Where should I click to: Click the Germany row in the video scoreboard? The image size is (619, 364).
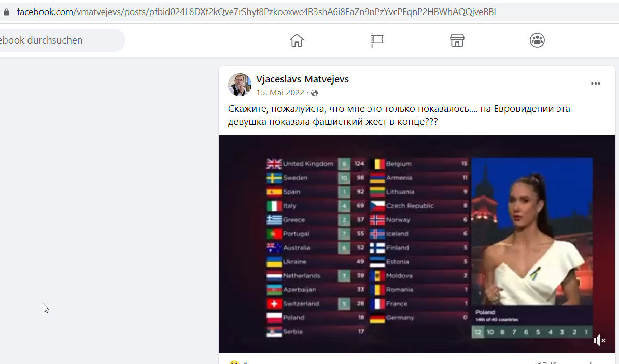coord(419,317)
